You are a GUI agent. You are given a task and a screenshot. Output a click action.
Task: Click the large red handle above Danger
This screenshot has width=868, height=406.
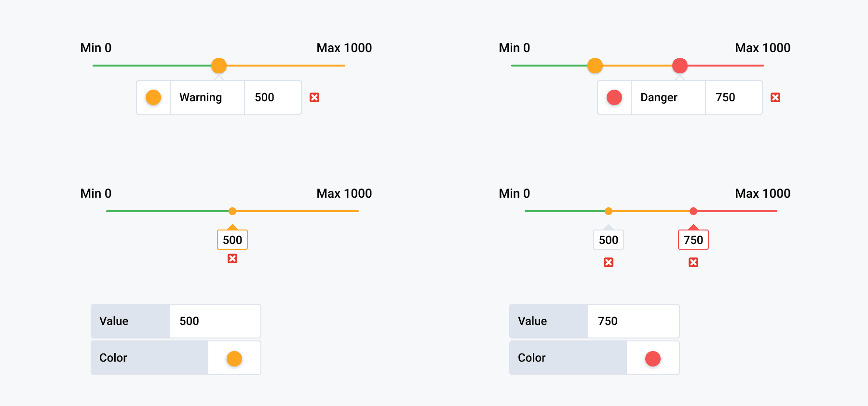680,66
